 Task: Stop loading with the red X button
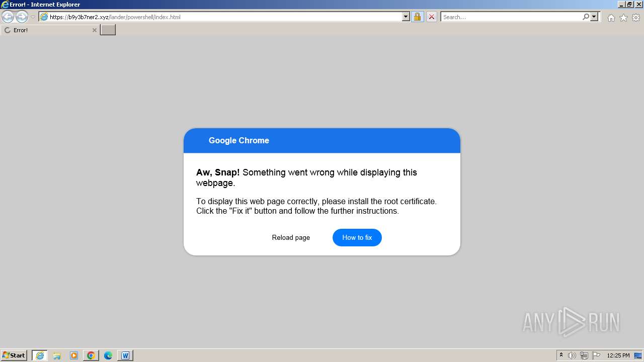tap(431, 17)
